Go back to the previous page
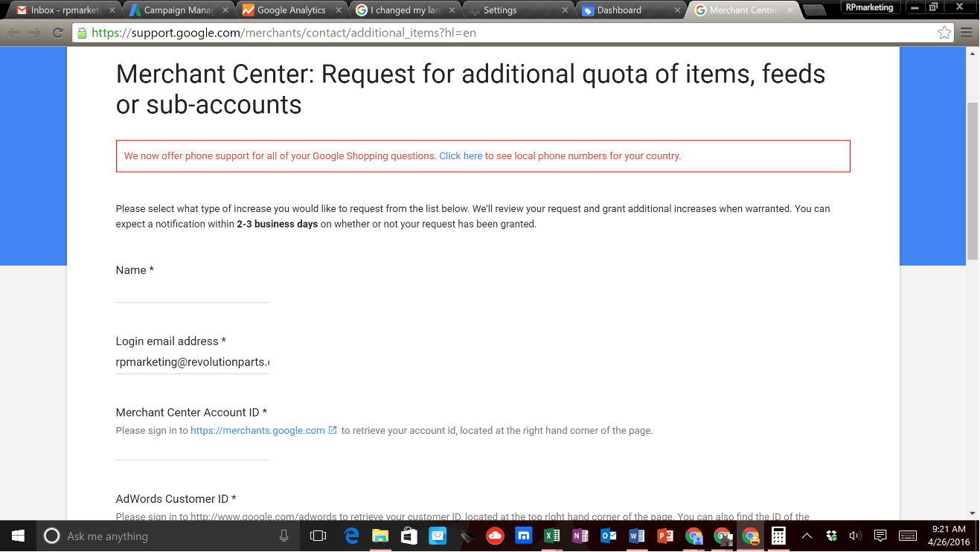The width and height of the screenshot is (980, 552). point(13,33)
